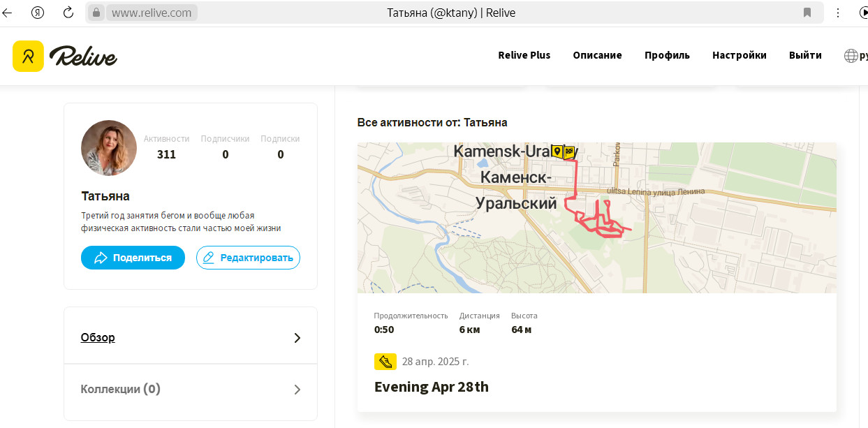Open the browser three-dot menu
Screen dimensions: 868x428
click(x=838, y=13)
